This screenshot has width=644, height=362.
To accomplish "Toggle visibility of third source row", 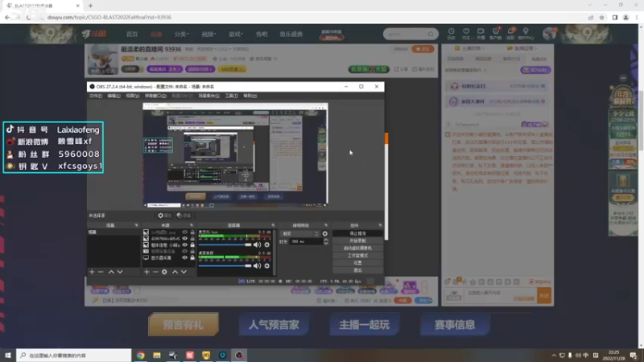I will pyautogui.click(x=185, y=245).
